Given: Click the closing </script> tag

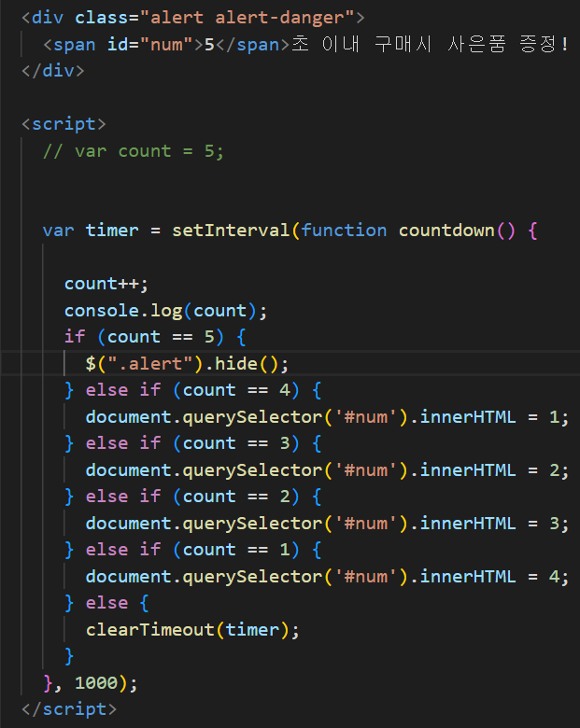Looking at the screenshot, I should tap(69, 709).
